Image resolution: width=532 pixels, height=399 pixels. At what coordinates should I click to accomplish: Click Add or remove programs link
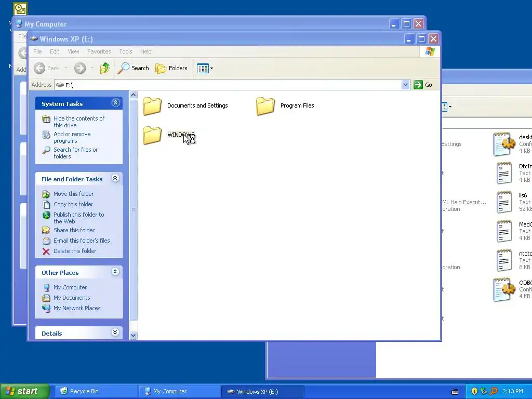(72, 137)
